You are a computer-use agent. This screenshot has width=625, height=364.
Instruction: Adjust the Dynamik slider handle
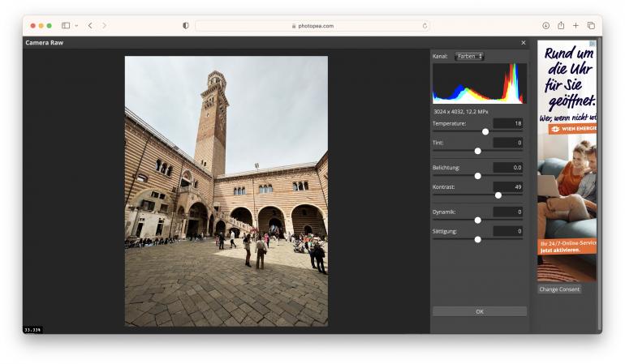click(x=477, y=220)
